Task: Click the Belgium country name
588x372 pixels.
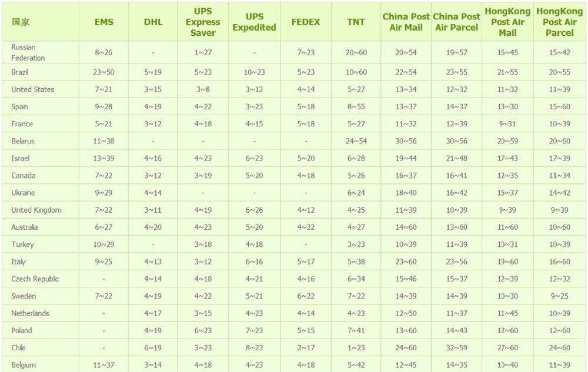Action: coord(24,365)
